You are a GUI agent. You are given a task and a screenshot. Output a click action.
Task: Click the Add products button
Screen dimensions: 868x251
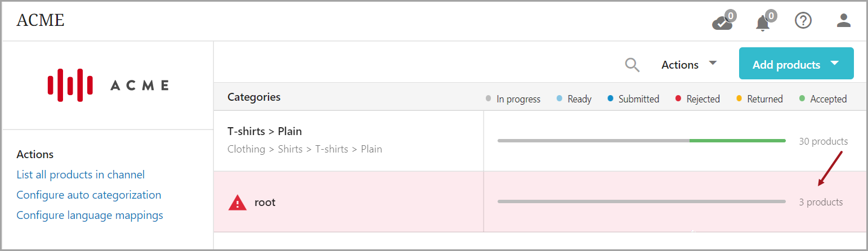[786, 65]
